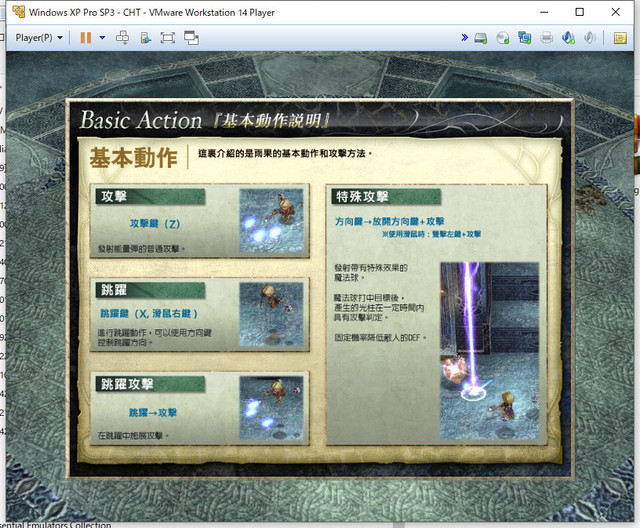Screen dimensions: 640x528
Task: Close the VMware Player window
Action: pyautogui.click(x=616, y=12)
